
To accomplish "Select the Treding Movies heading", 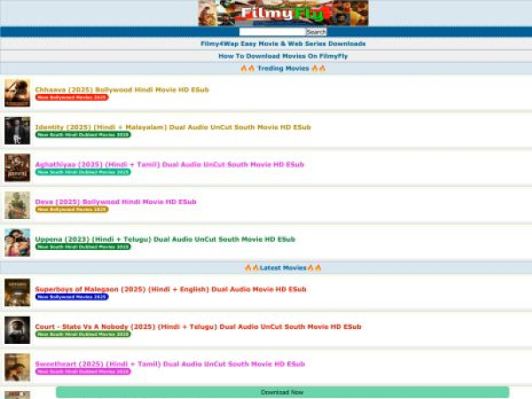I will click(x=284, y=68).
